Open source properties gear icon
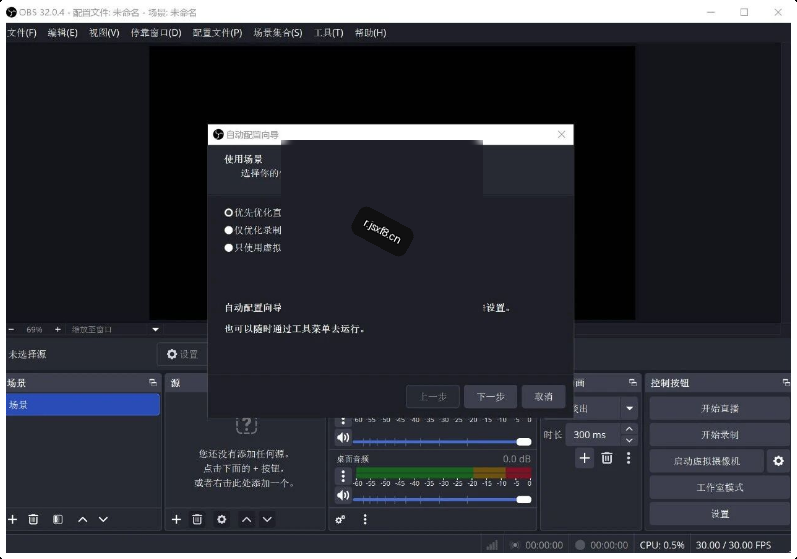Screen dimensions: 797x559 [x=222, y=519]
